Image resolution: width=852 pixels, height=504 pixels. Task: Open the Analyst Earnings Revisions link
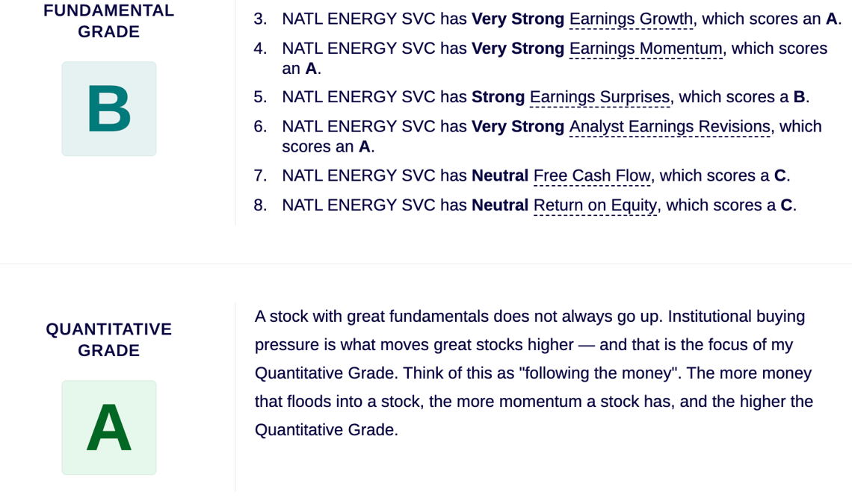(x=670, y=126)
